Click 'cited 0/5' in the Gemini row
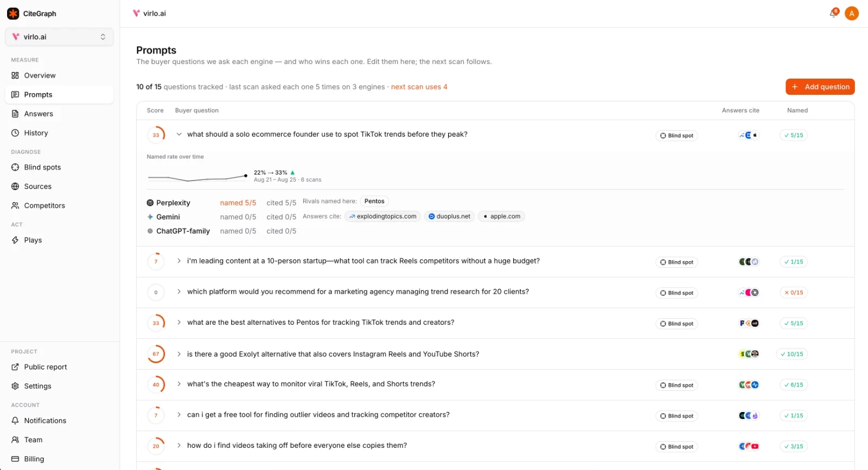868x470 pixels. click(282, 217)
